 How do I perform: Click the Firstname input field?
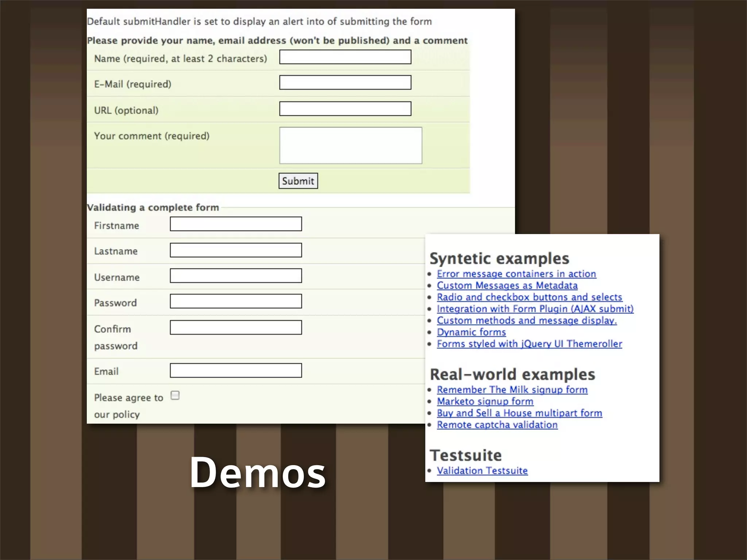(236, 224)
